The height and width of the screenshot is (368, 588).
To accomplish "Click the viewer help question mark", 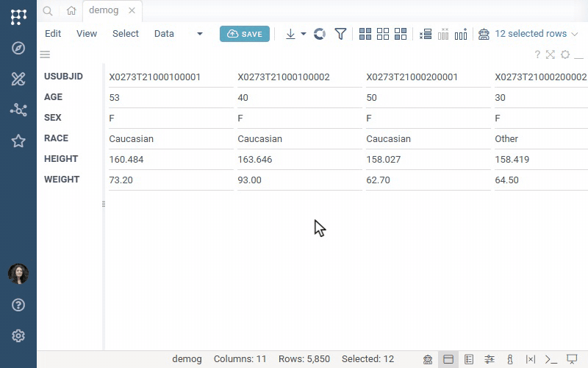I will 537,54.
